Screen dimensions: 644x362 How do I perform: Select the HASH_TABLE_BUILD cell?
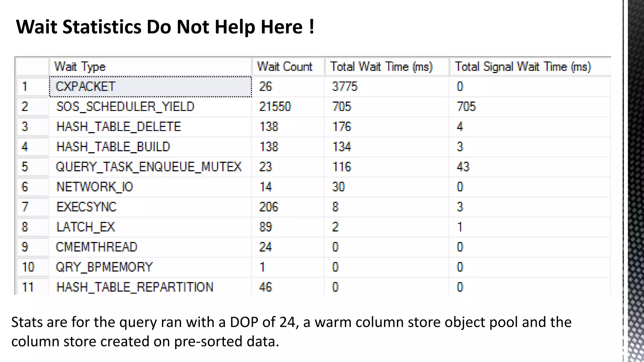pos(150,147)
